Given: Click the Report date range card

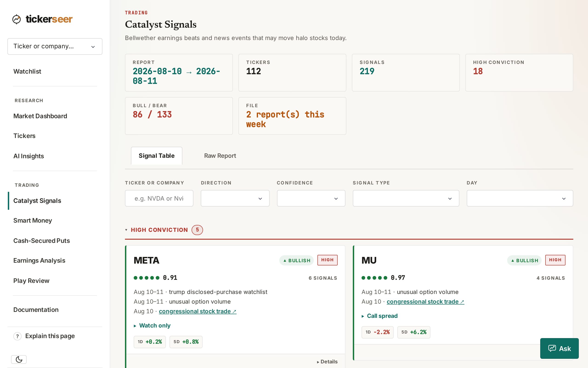Looking at the screenshot, I should 179,73.
